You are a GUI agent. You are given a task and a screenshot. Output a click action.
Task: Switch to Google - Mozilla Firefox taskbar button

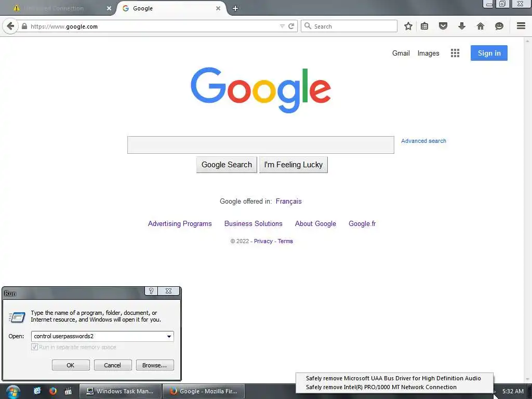click(204, 391)
